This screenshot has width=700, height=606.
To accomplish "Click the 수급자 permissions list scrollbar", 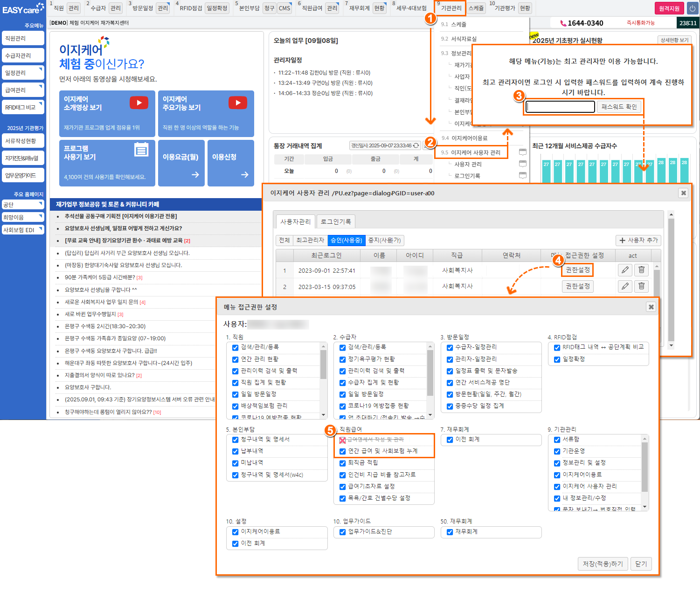I will pyautogui.click(x=430, y=380).
